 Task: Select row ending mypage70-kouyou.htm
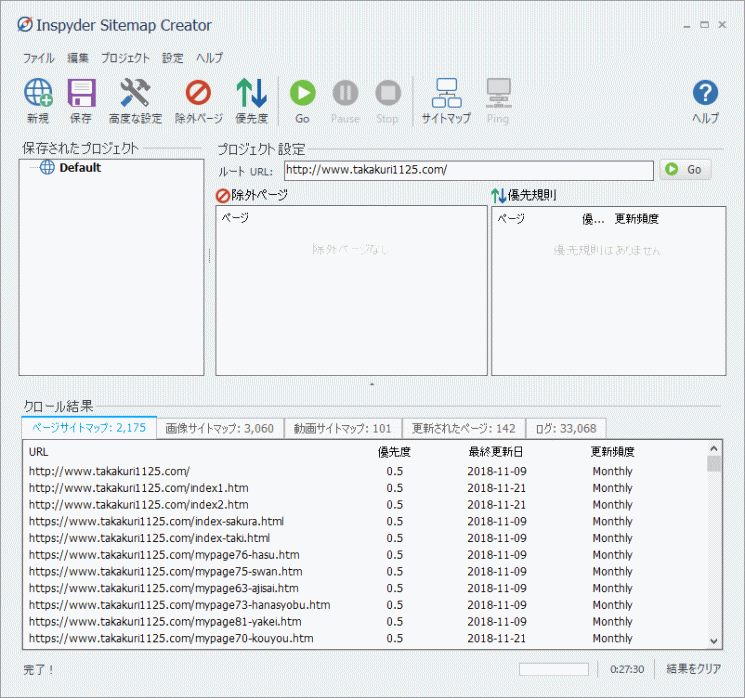365,638
